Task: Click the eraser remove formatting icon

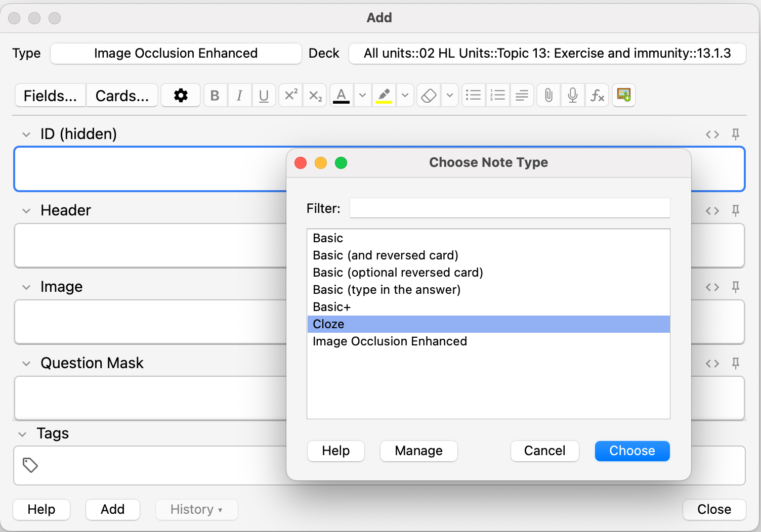Action: tap(429, 96)
